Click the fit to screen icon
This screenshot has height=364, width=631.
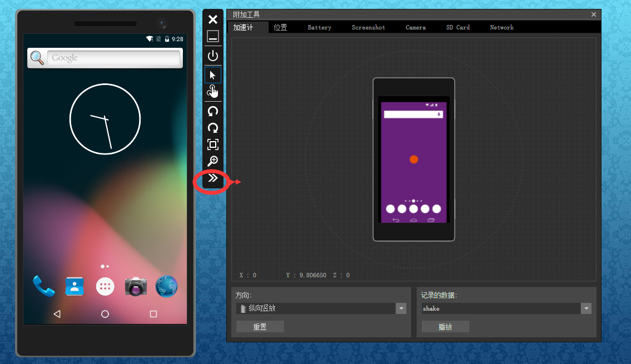click(213, 144)
